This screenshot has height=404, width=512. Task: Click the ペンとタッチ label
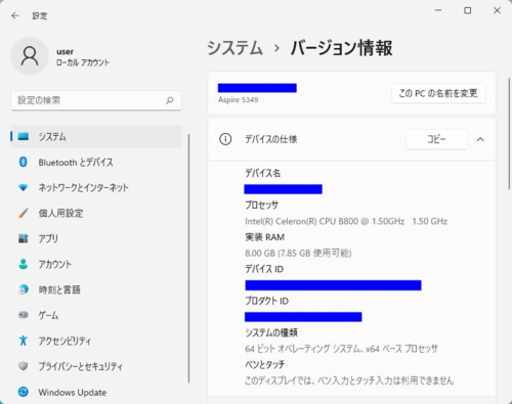(x=265, y=364)
